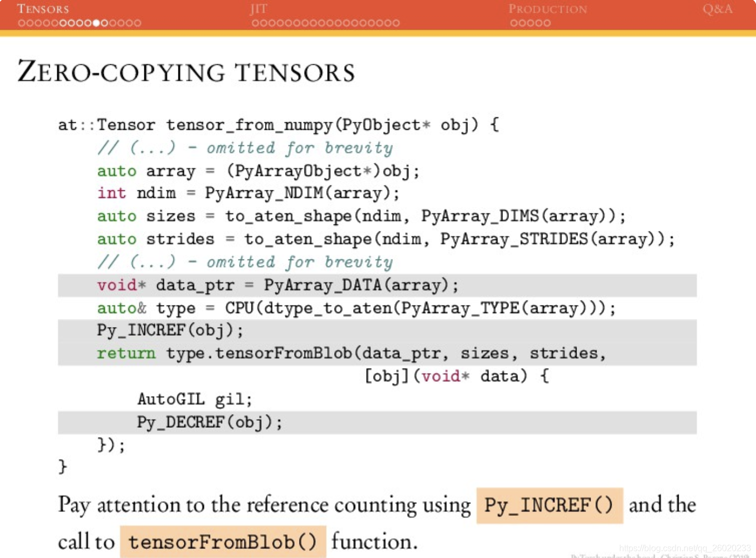756x558 pixels.
Task: Click the 'auto sizes = to_aten_shape' line
Action: point(361,216)
